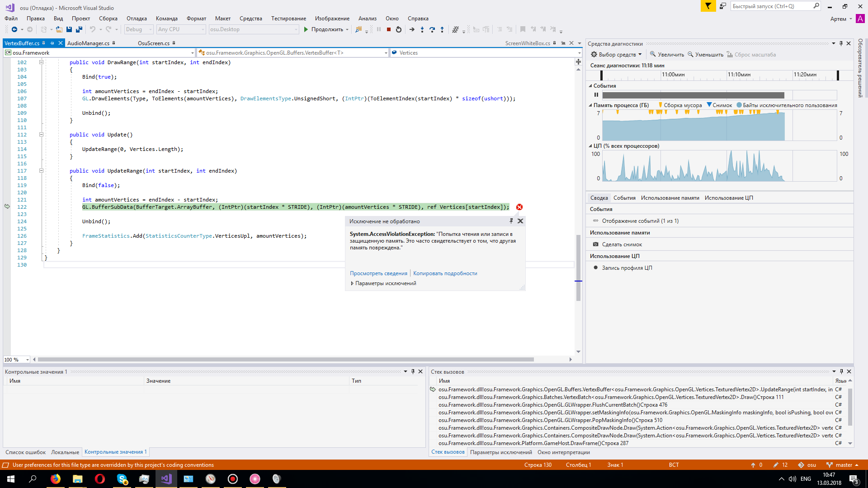
Task: Close the exception popup
Action: pyautogui.click(x=520, y=221)
